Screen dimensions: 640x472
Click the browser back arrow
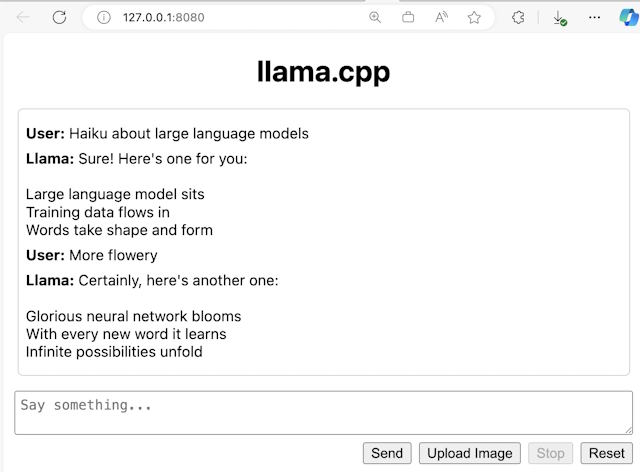point(23,17)
